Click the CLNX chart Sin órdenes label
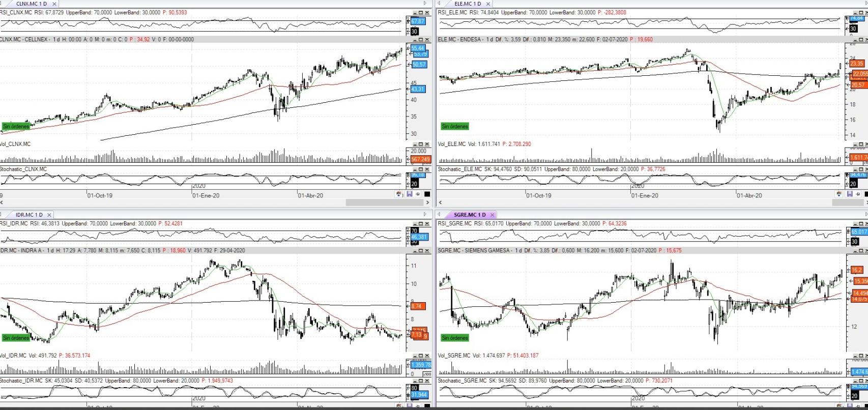The height and width of the screenshot is (410, 868). 16,126
